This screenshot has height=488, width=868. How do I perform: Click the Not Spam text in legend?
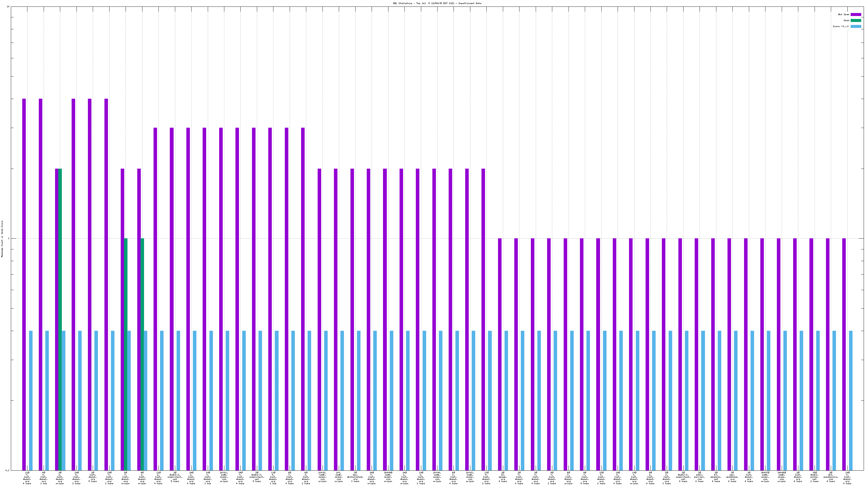(844, 14)
